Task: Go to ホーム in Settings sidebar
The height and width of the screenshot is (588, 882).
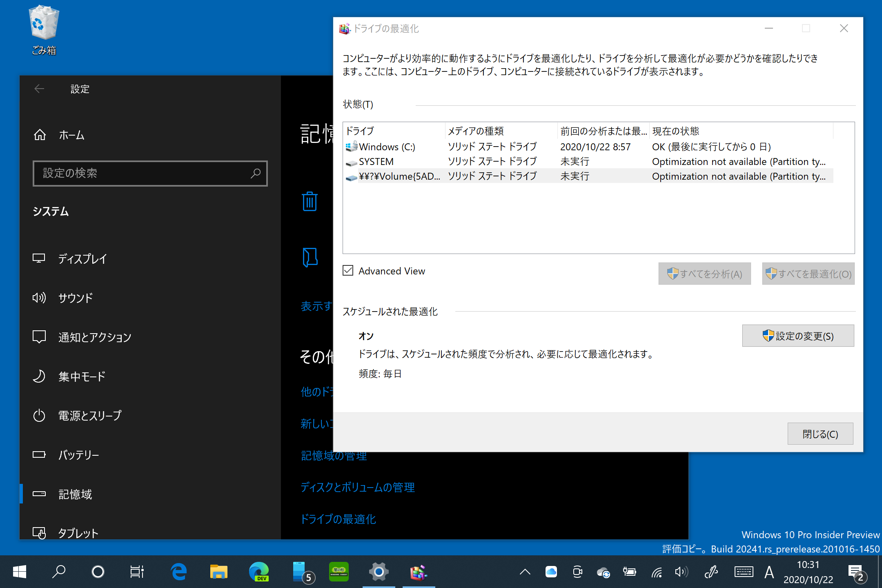Action: click(71, 135)
